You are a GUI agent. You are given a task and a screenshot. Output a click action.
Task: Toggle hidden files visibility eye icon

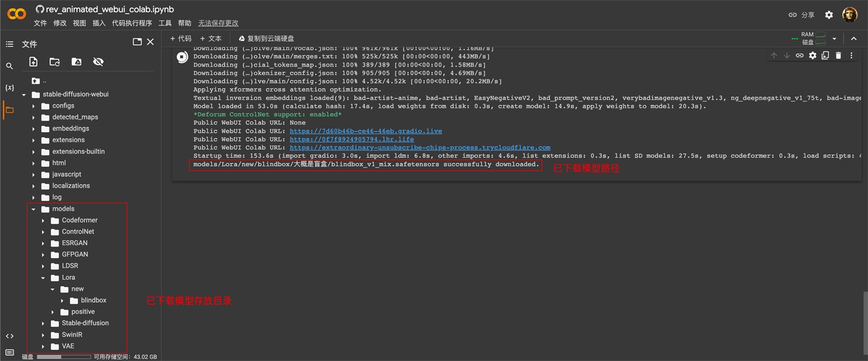98,62
